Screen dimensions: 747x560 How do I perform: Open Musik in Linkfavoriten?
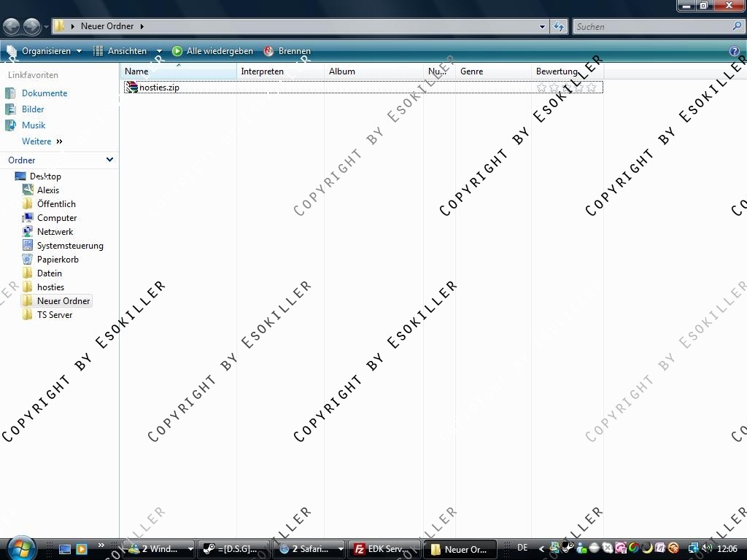(34, 125)
